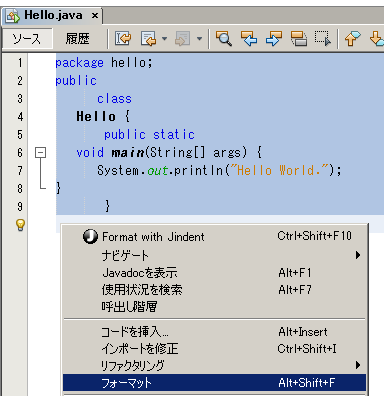Open the back navigation dropdown arrow
The image size is (384, 400).
[x=164, y=39]
